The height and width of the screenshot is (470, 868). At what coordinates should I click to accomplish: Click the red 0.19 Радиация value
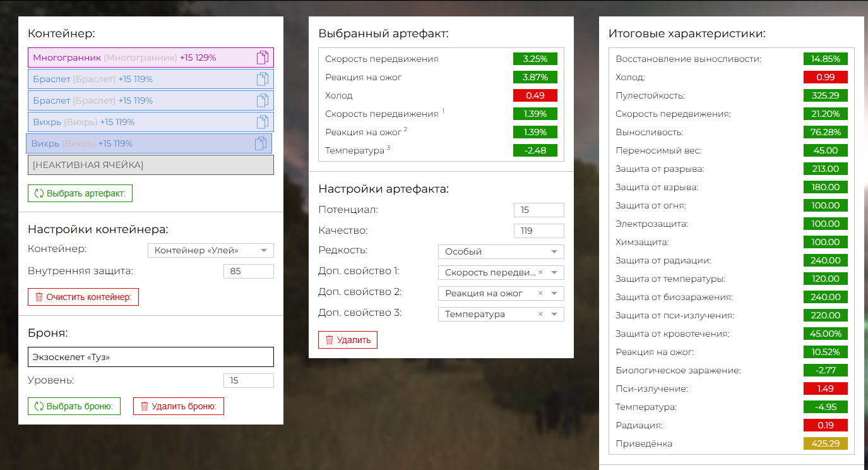click(826, 425)
